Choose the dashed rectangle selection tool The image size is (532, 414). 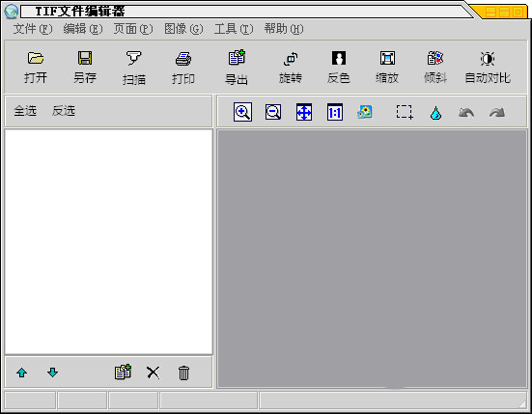[405, 112]
